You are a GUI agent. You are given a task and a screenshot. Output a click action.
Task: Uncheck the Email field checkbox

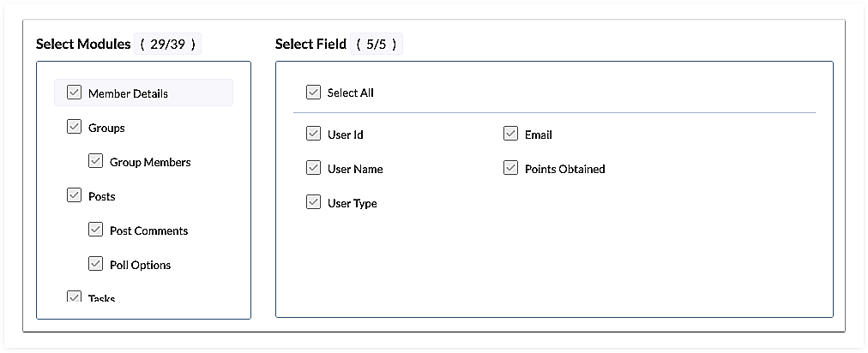[510, 134]
